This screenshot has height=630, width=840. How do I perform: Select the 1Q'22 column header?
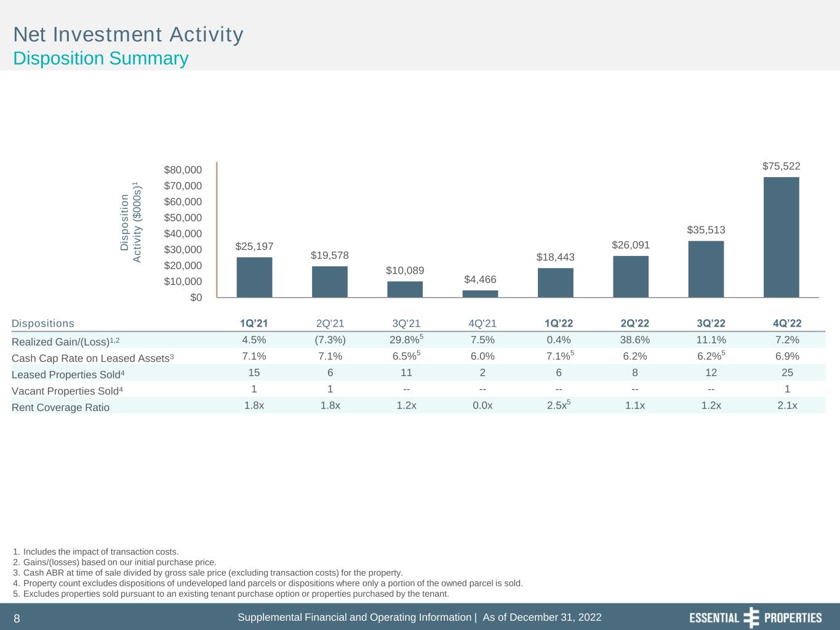point(558,324)
